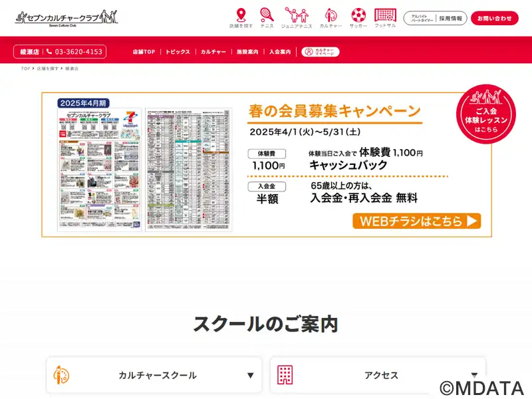Image resolution: width=532 pixels, height=399 pixels.
Task: Open the flyer schedule table thumbnail
Action: point(189,170)
